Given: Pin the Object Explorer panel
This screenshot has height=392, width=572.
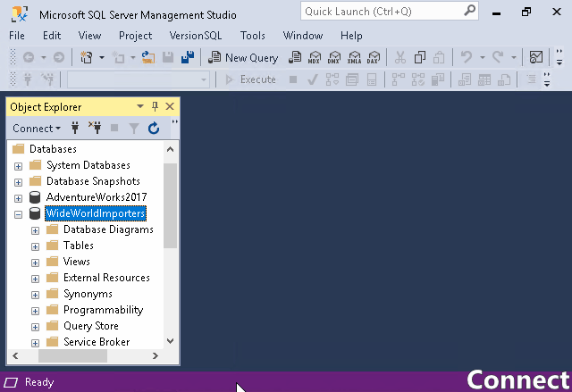Looking at the screenshot, I should pos(155,106).
